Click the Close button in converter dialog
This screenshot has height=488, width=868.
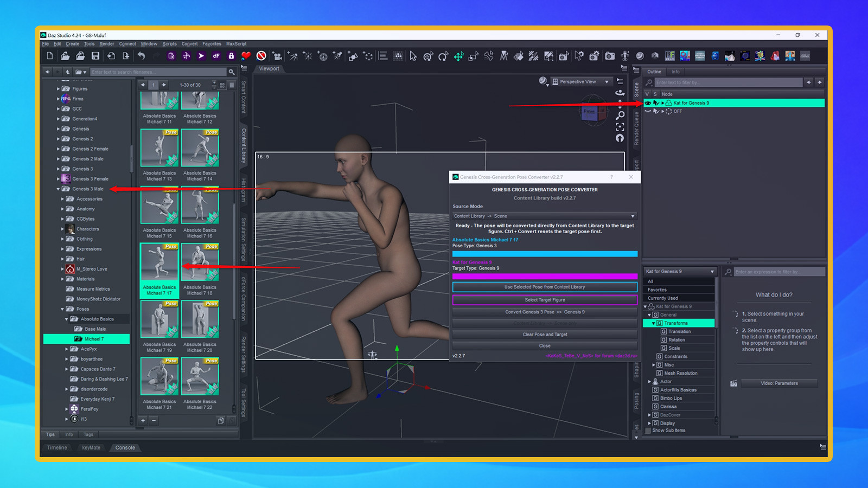coord(545,346)
